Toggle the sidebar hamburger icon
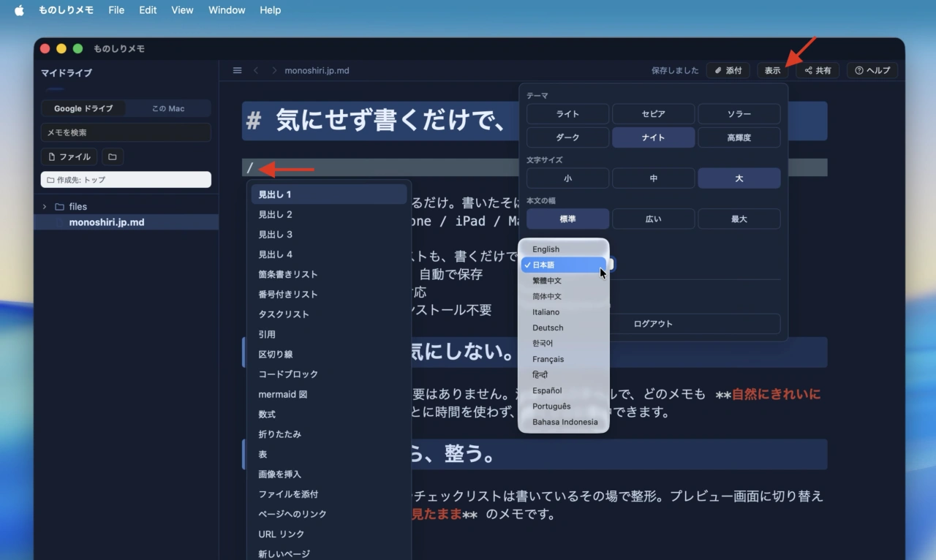936x560 pixels. (237, 70)
